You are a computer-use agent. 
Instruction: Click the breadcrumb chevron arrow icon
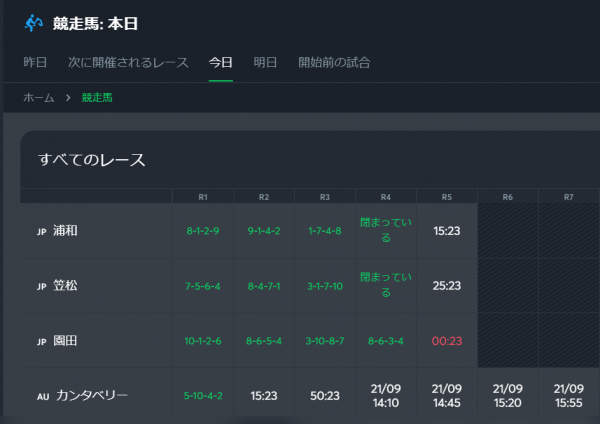[x=68, y=98]
